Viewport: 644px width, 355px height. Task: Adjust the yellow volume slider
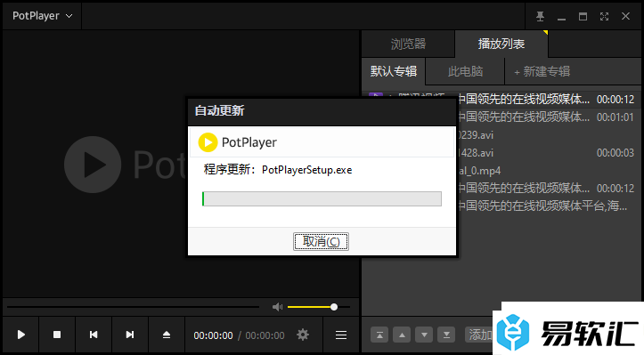coord(318,307)
